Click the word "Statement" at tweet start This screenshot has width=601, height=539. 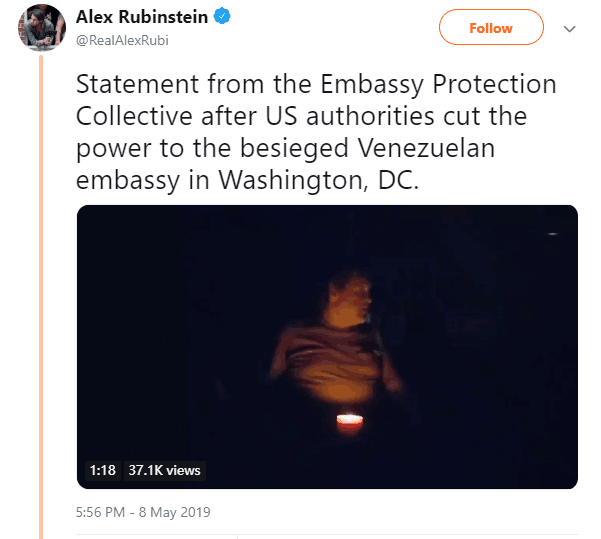coord(137,84)
